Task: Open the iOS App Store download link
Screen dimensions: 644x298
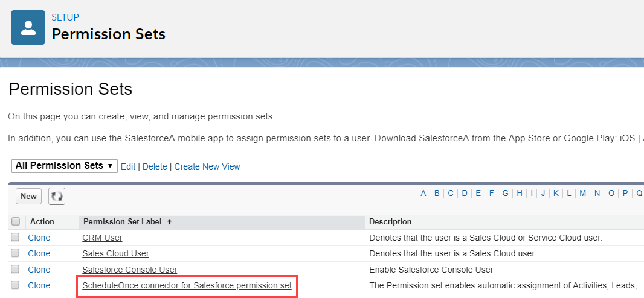Action: (x=627, y=138)
